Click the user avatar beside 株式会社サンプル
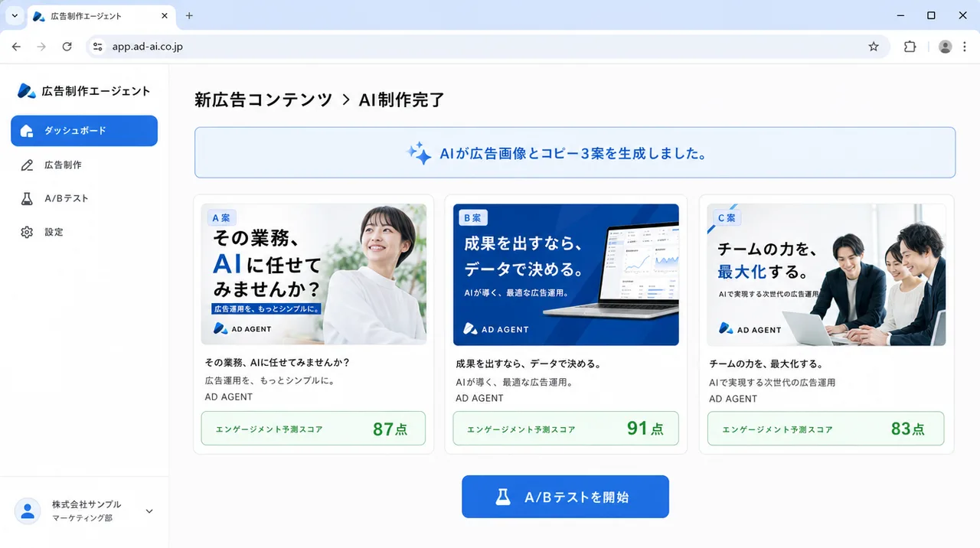The image size is (980, 548). tap(28, 511)
